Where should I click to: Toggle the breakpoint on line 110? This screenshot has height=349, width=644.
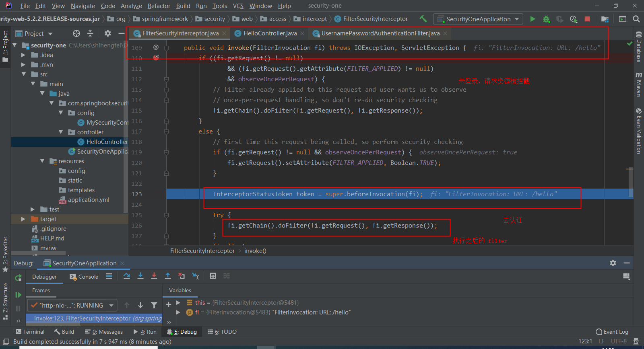tap(156, 58)
